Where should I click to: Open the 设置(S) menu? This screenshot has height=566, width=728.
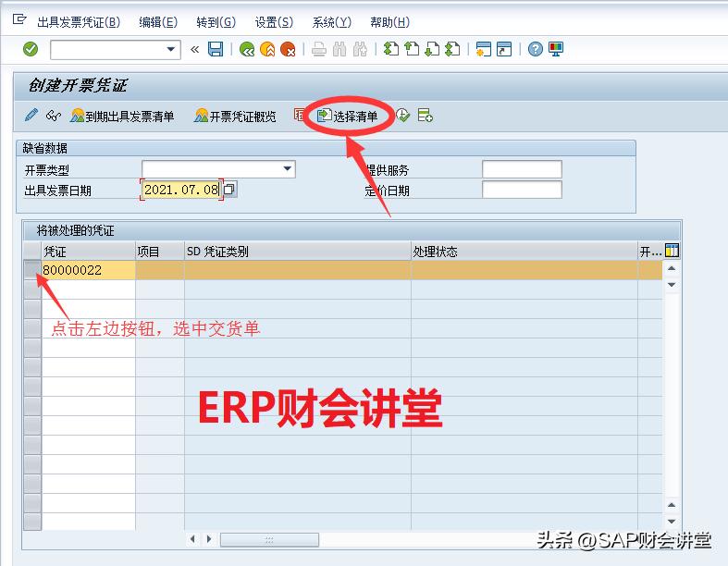[x=274, y=22]
